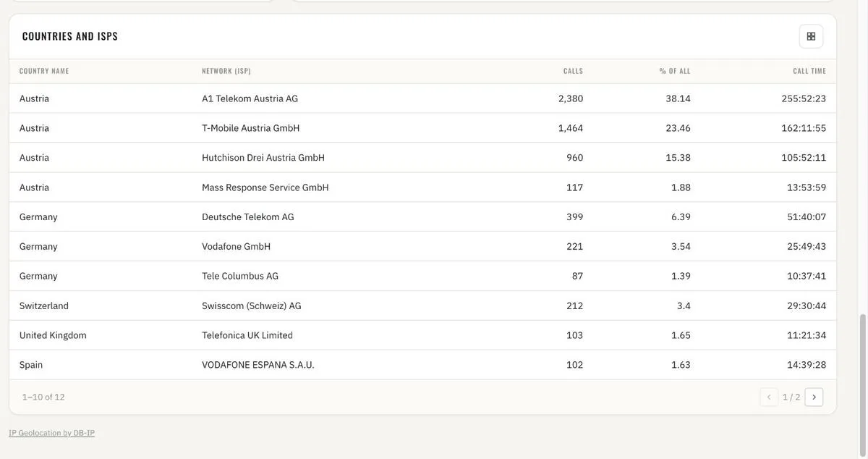
Task: Click calls value 212
Action: click(x=575, y=306)
